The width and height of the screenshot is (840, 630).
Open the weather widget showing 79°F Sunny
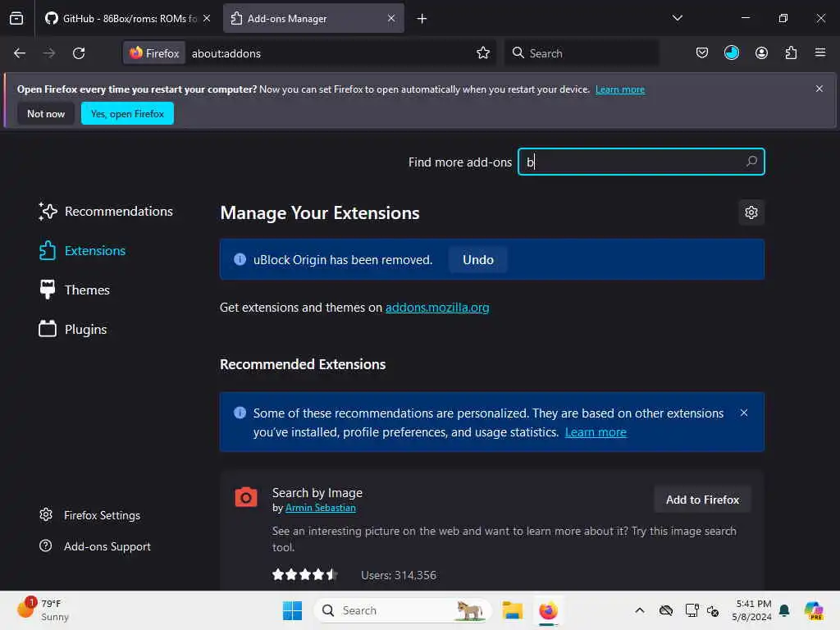click(x=43, y=610)
